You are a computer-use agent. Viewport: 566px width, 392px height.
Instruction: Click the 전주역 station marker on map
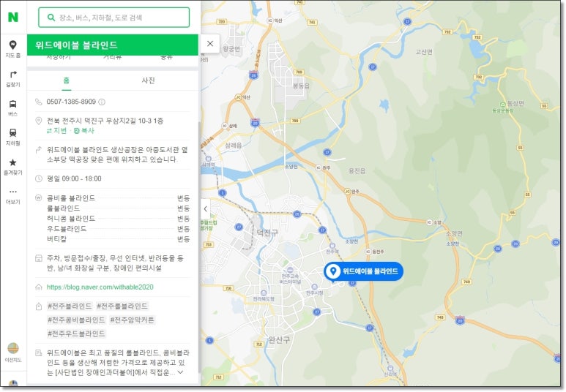coord(332,246)
